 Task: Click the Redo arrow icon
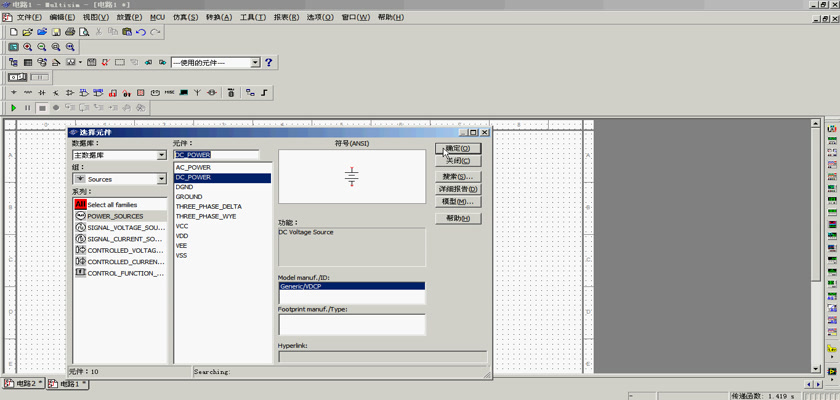155,32
